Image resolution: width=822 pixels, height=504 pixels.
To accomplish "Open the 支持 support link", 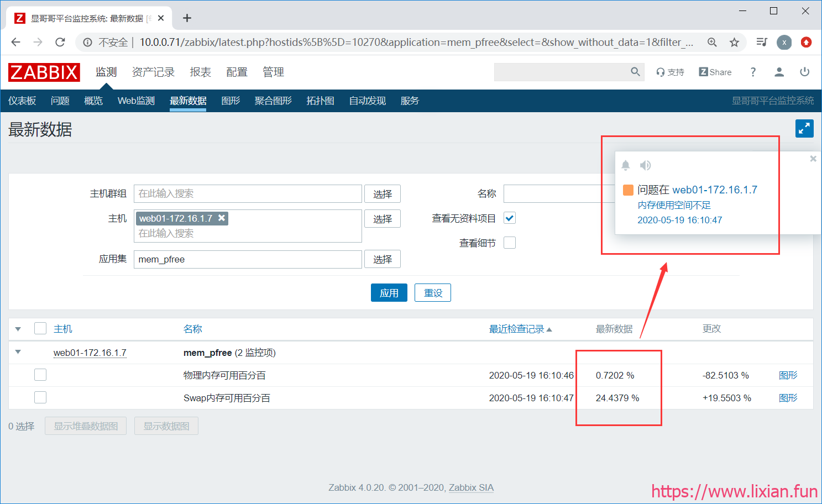I will coord(670,72).
